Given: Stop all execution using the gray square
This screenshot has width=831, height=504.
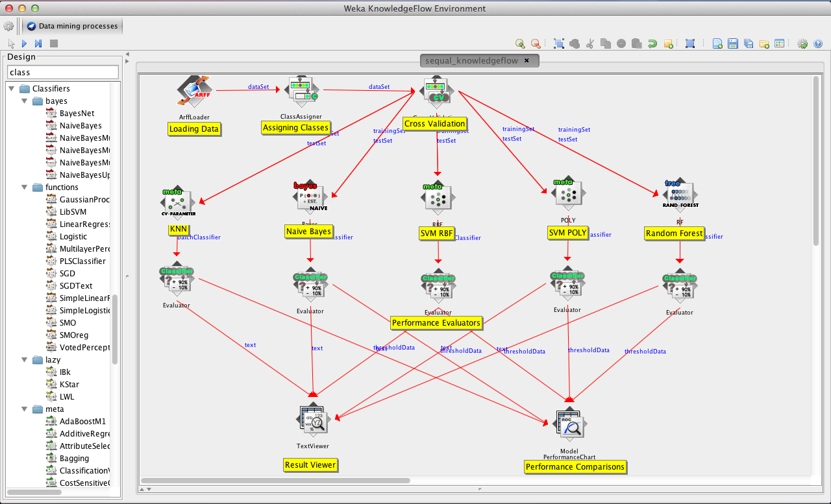Looking at the screenshot, I should 54,43.
